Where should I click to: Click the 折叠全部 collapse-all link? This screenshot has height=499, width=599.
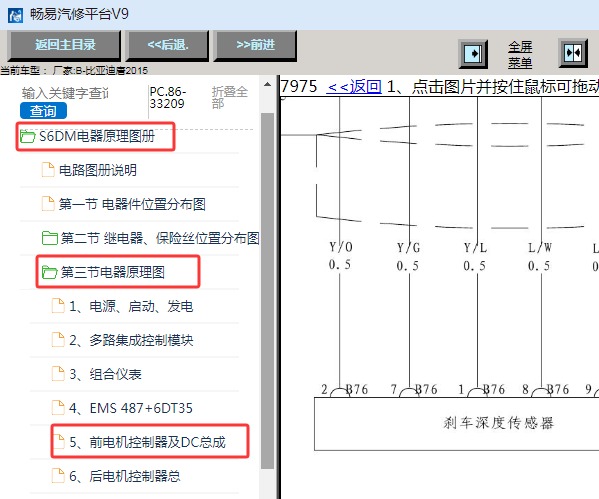[x=230, y=97]
